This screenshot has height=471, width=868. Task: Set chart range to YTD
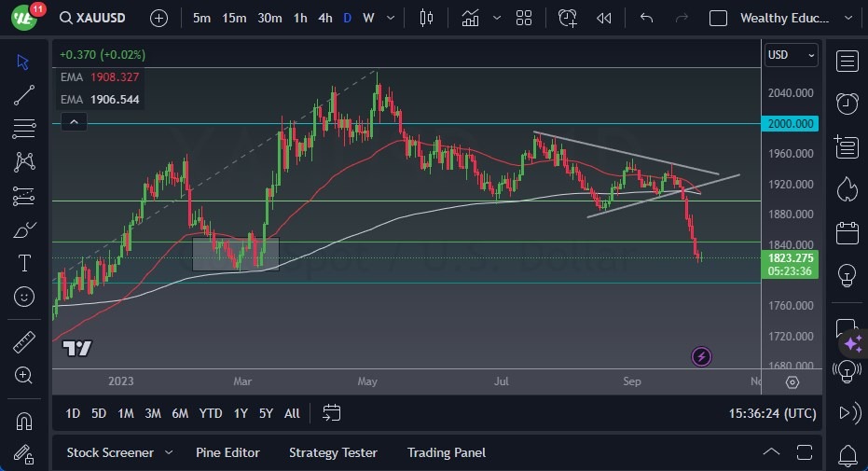211,413
